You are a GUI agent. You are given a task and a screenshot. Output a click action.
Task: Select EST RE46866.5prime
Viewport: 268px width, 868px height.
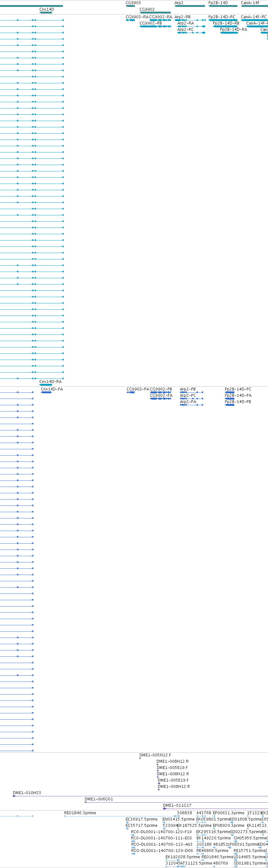pyautogui.click(x=212, y=851)
